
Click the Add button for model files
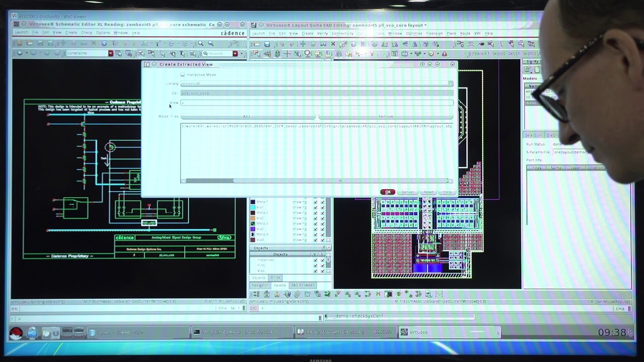coord(248,117)
